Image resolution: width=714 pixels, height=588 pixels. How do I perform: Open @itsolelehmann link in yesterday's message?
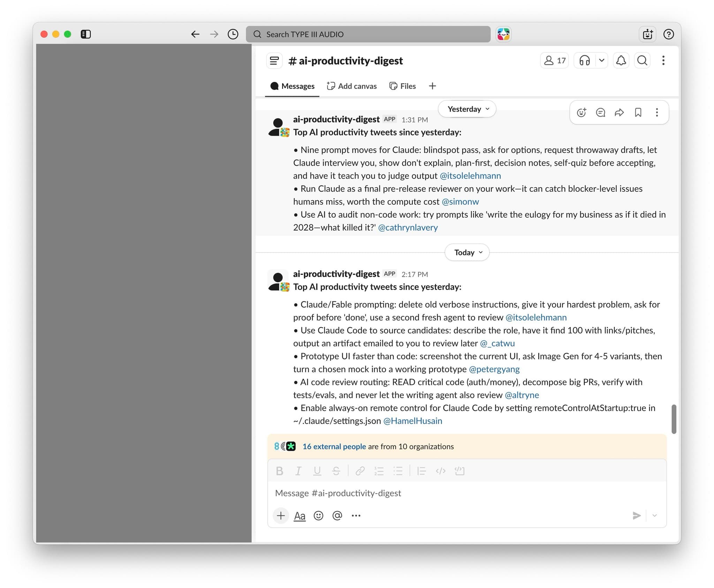(470, 176)
